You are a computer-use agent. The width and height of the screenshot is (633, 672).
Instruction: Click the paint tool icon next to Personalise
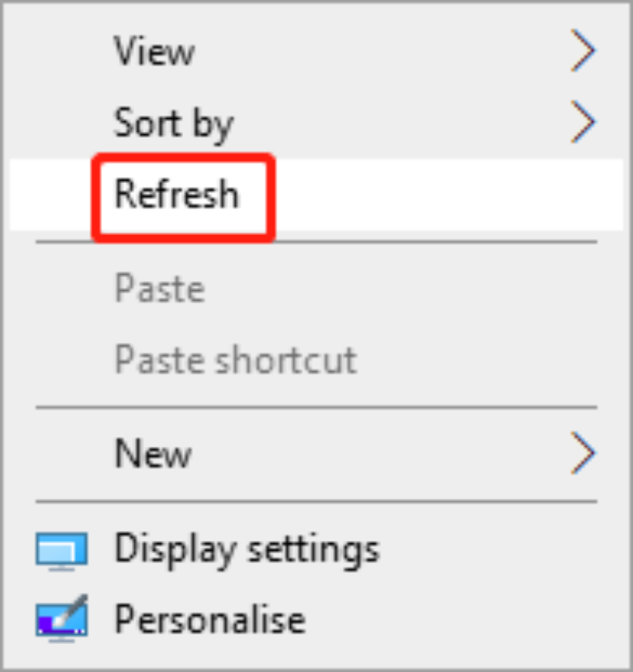60,618
